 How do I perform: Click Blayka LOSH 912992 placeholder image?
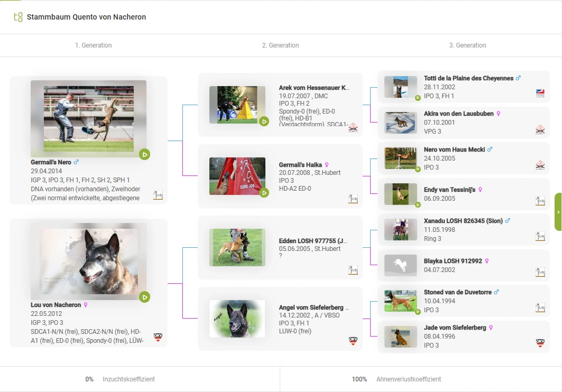click(x=400, y=265)
